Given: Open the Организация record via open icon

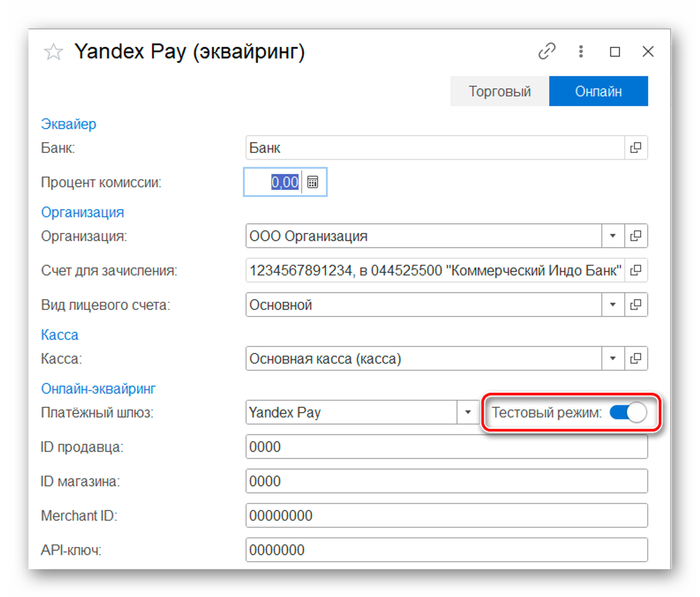Looking at the screenshot, I should point(636,236).
